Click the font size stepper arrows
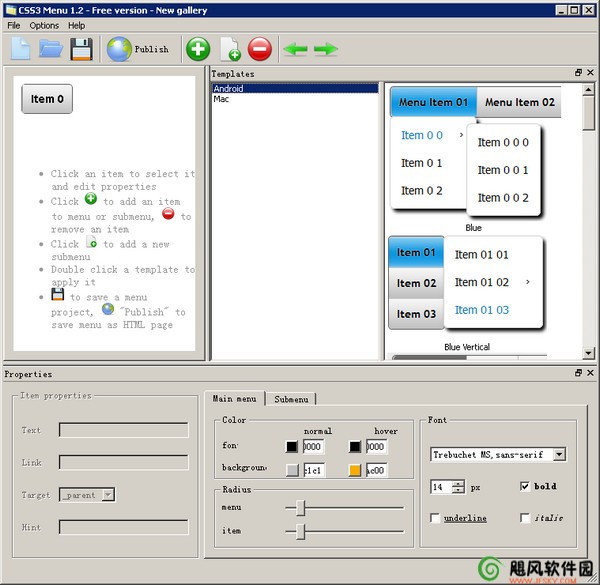This screenshot has height=585, width=600. (x=458, y=487)
